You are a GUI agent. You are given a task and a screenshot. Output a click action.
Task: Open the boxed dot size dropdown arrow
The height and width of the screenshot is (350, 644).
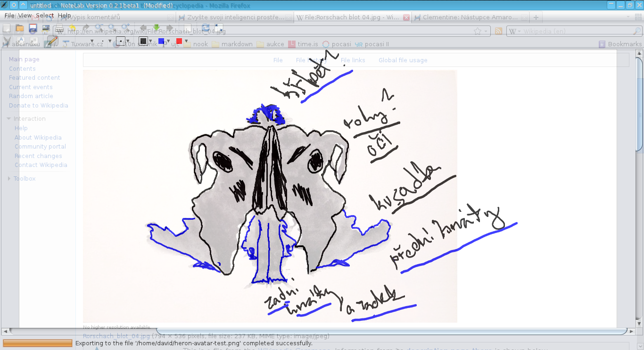coord(128,41)
